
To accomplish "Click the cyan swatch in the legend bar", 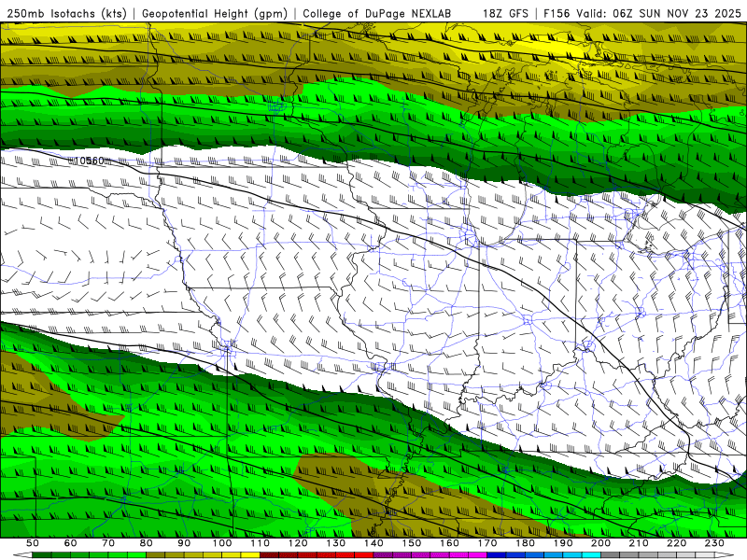I will 591,554.
